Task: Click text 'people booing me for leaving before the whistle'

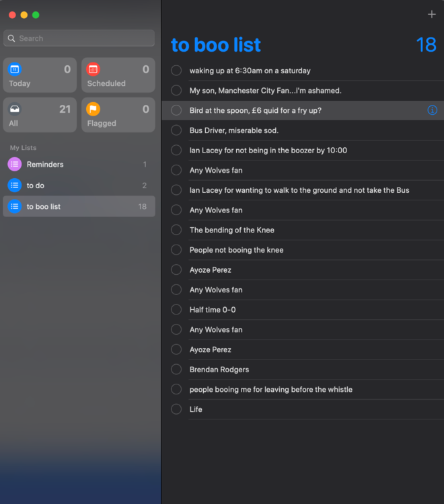Action: [271, 390]
